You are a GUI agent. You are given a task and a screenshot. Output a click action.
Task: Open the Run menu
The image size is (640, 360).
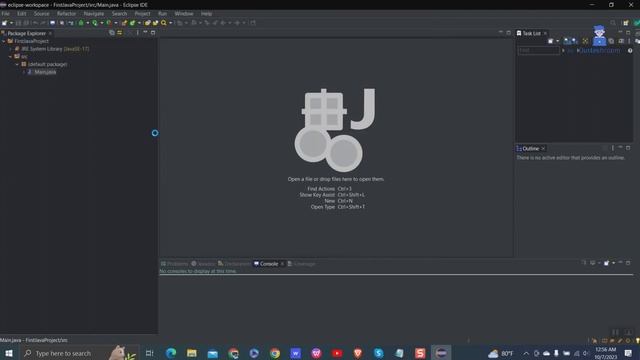(x=162, y=13)
